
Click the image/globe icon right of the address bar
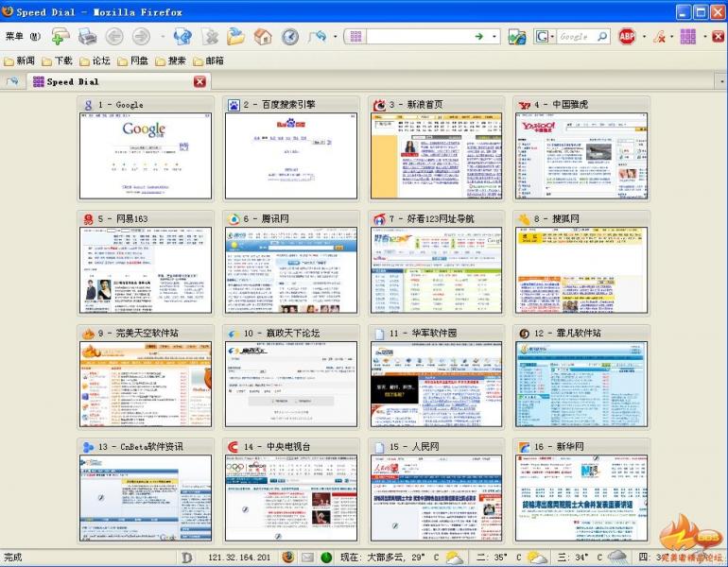coord(517,36)
